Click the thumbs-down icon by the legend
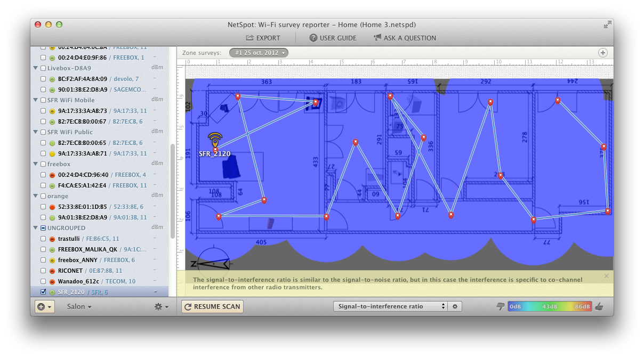 tap(501, 306)
